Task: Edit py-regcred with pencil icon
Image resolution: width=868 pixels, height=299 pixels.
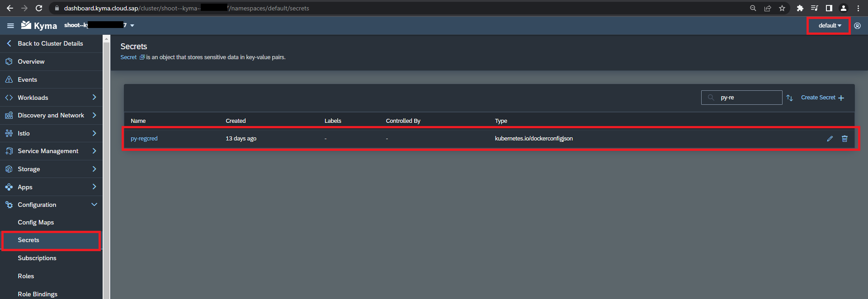Action: point(830,139)
